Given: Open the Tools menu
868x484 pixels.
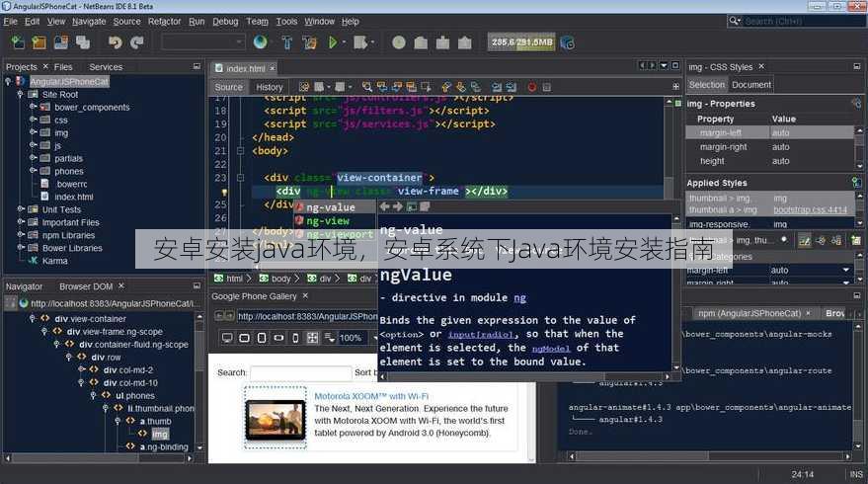Looking at the screenshot, I should coord(286,22).
